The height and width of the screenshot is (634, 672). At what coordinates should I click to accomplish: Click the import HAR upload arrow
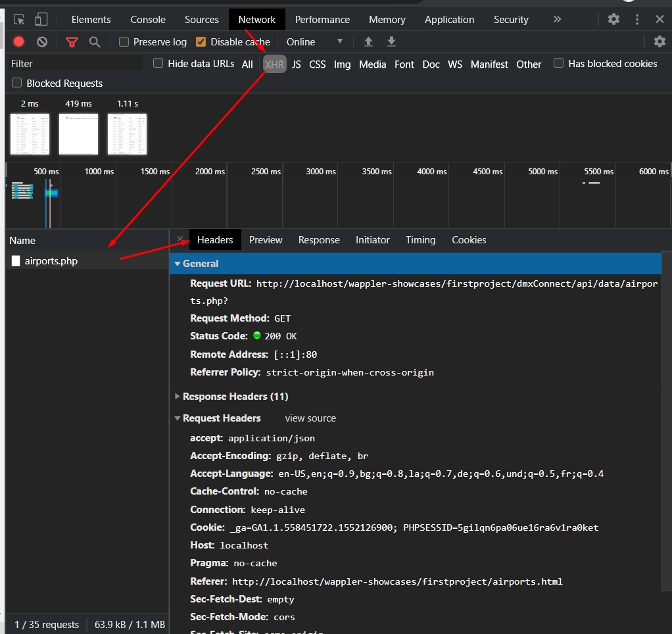368,42
